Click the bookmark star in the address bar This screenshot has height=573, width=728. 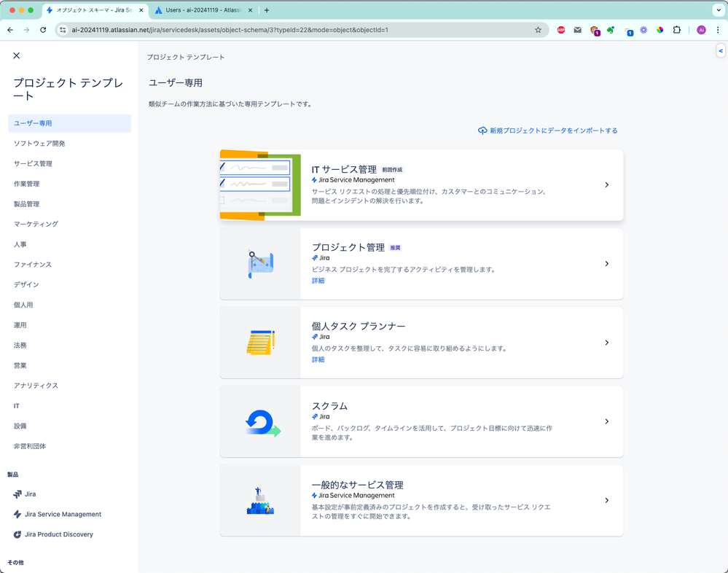pos(538,30)
